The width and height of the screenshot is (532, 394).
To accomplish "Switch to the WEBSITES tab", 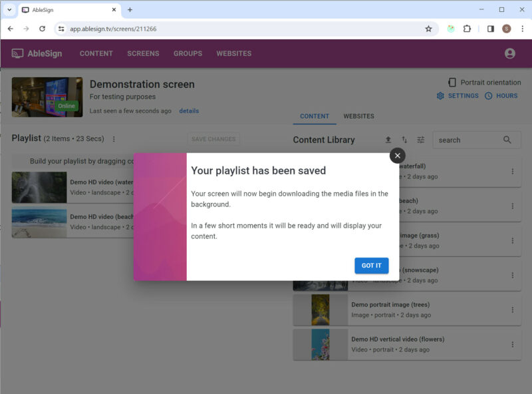I will point(358,116).
